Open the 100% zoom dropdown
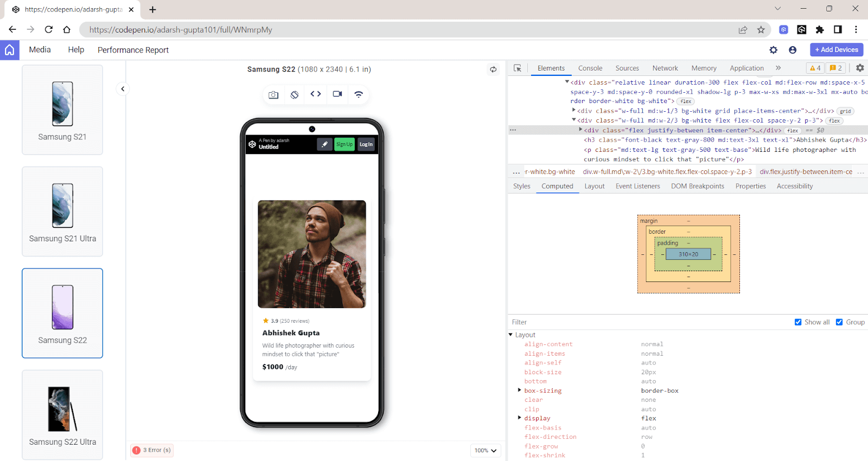This screenshot has width=868, height=461. point(486,450)
